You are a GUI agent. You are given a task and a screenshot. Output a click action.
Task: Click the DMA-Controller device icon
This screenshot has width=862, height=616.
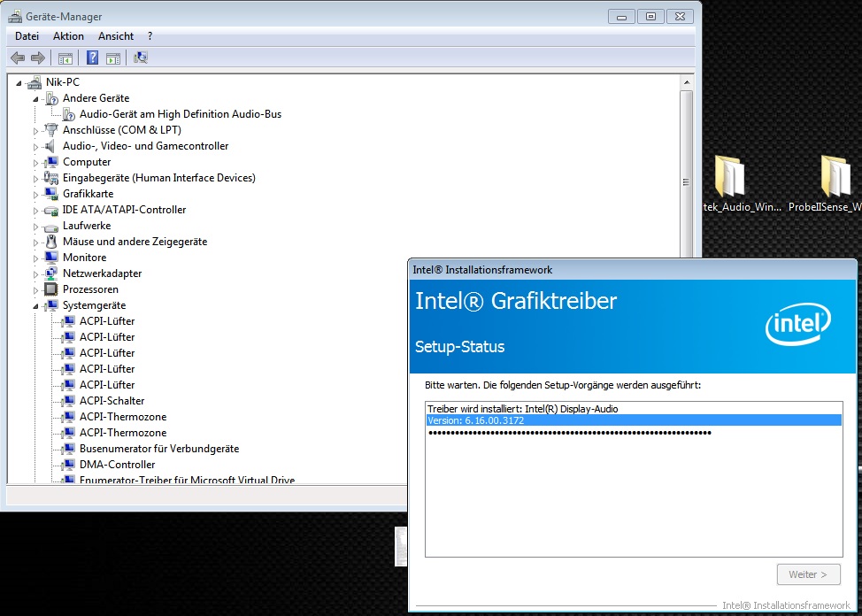click(69, 465)
